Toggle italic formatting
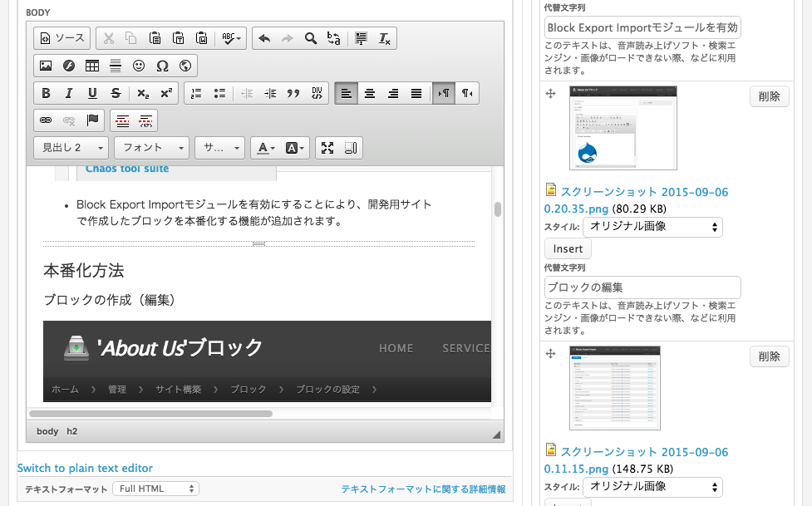This screenshot has width=812, height=506. coord(69,93)
